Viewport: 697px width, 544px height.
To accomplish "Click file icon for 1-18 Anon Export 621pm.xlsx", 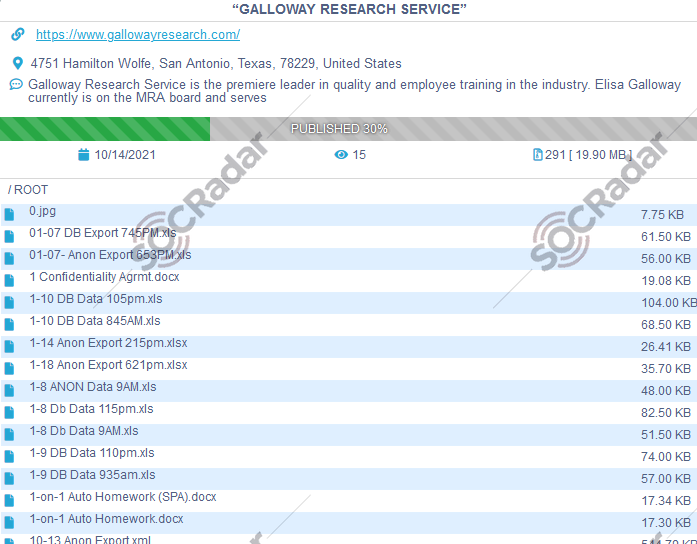I will (9, 368).
